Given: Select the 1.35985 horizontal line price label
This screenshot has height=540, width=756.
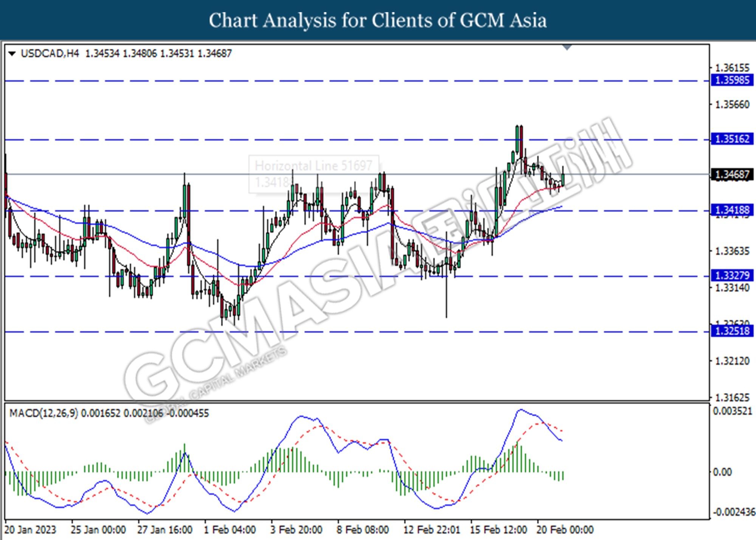Looking at the screenshot, I should click(732, 80).
